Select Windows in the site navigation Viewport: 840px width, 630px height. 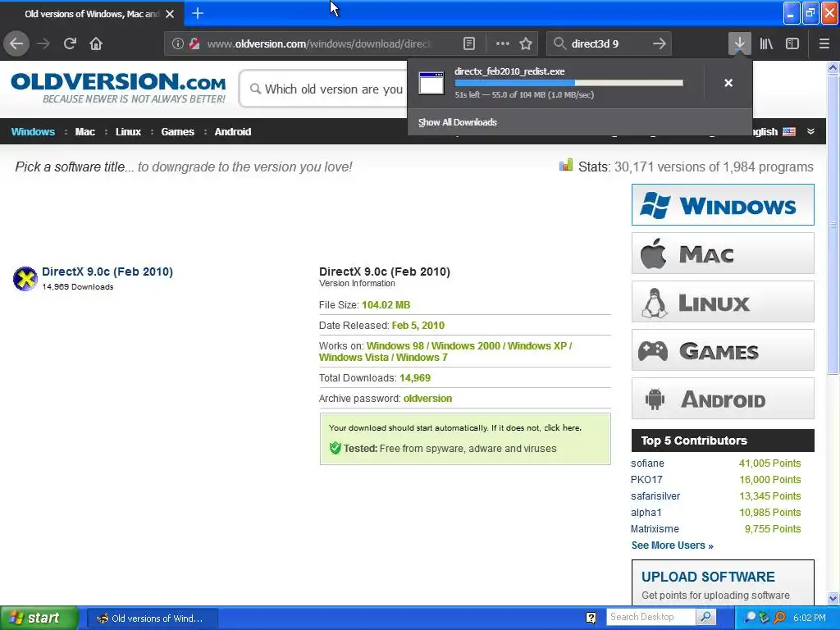[33, 132]
